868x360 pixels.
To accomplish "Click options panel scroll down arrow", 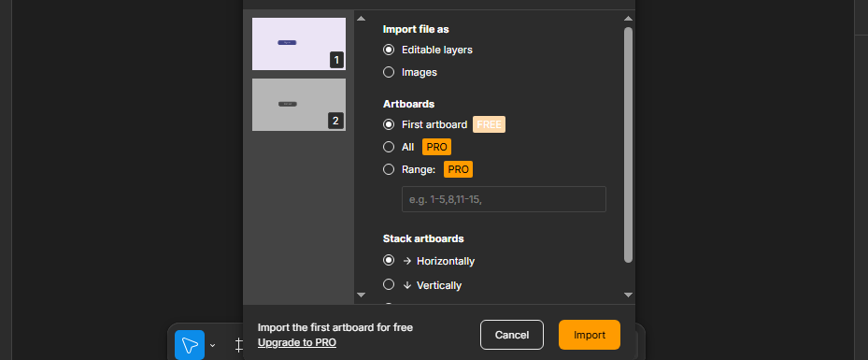I will (x=628, y=295).
